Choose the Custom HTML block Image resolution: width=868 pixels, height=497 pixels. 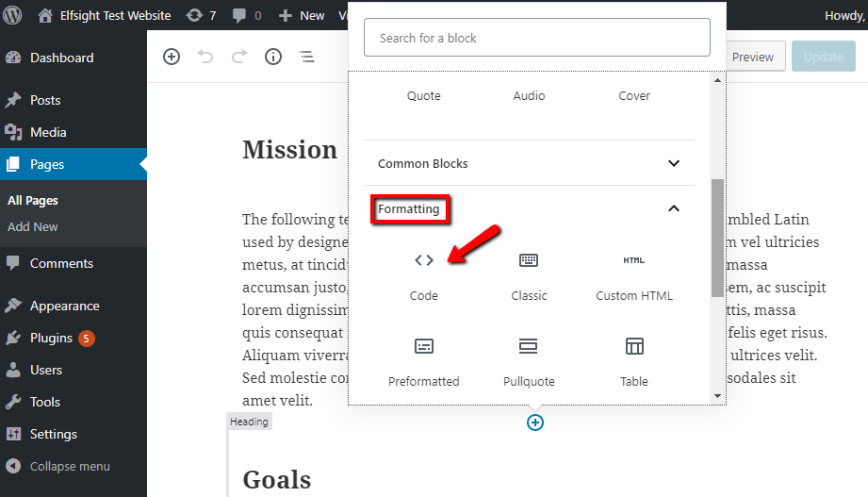coord(634,275)
